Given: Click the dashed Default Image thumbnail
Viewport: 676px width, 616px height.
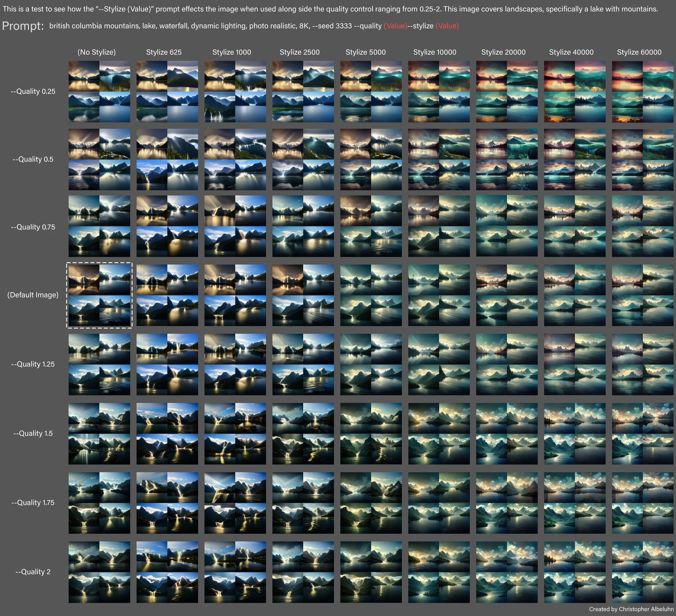Looking at the screenshot, I should (99, 295).
